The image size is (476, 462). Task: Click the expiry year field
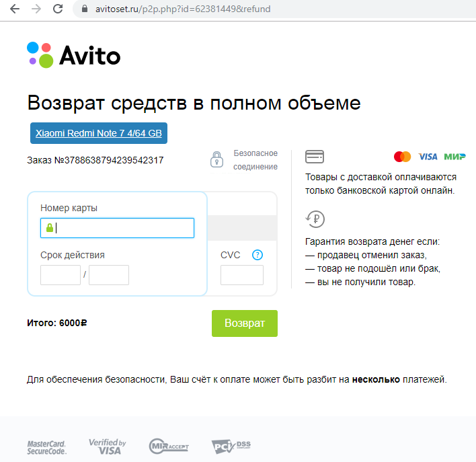pyautogui.click(x=109, y=275)
